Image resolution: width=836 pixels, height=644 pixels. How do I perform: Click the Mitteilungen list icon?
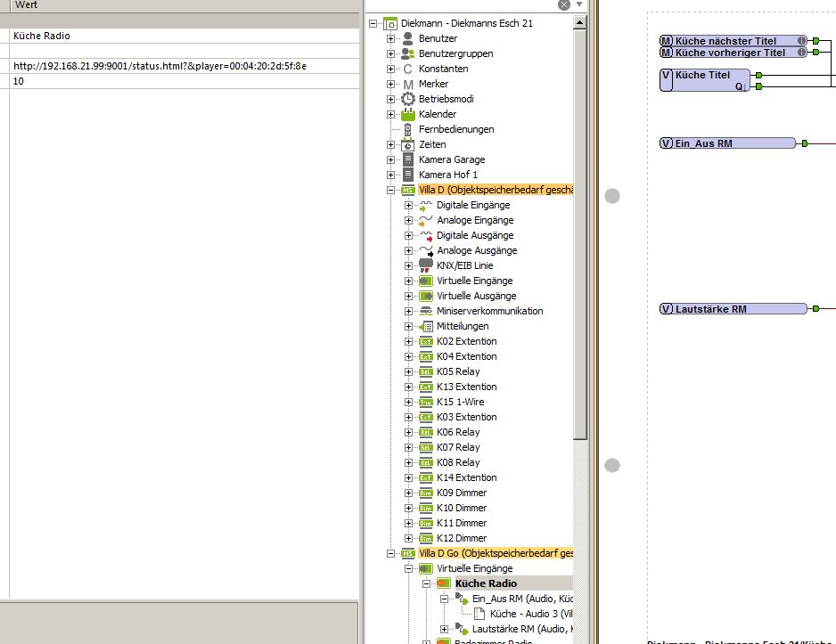[425, 326]
